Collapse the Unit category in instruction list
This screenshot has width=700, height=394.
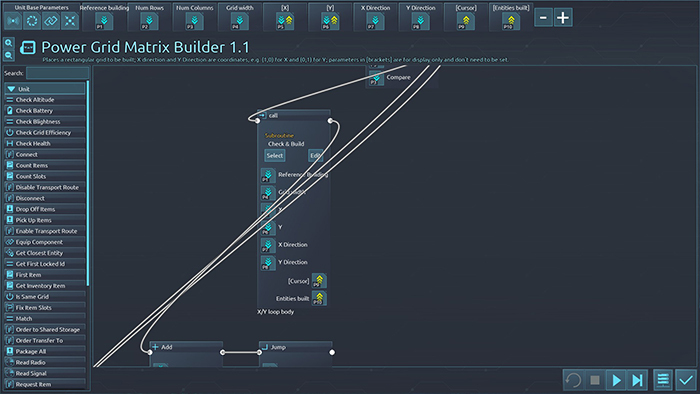(x=12, y=89)
